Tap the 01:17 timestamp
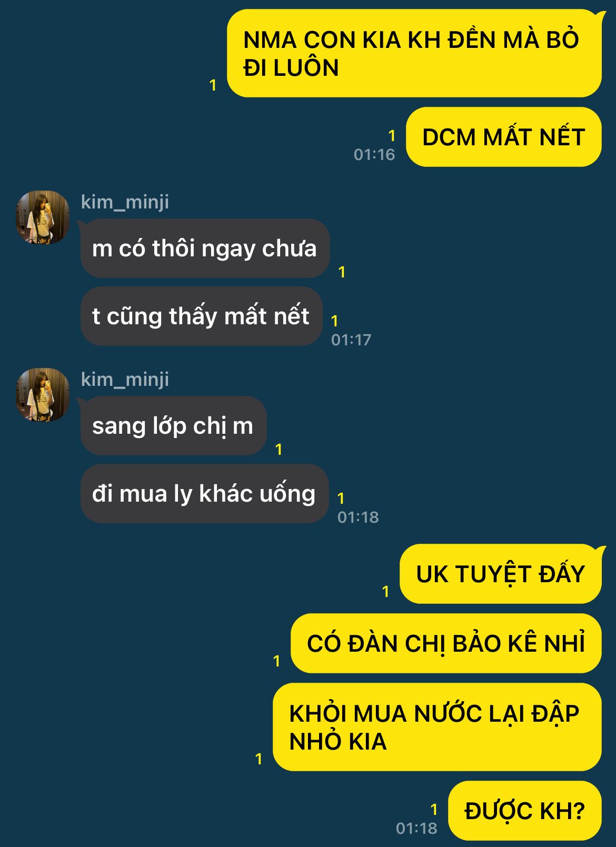This screenshot has width=616, height=847. pos(351,340)
